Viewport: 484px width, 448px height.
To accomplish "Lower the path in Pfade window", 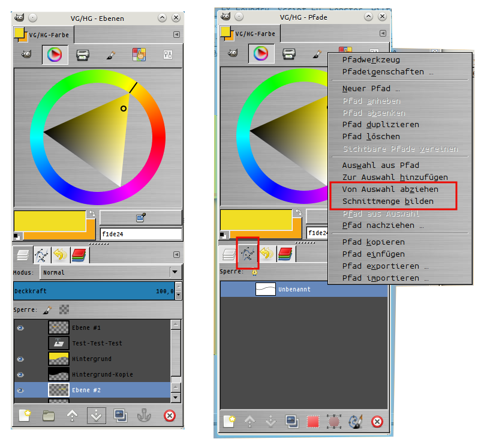I will [270, 422].
